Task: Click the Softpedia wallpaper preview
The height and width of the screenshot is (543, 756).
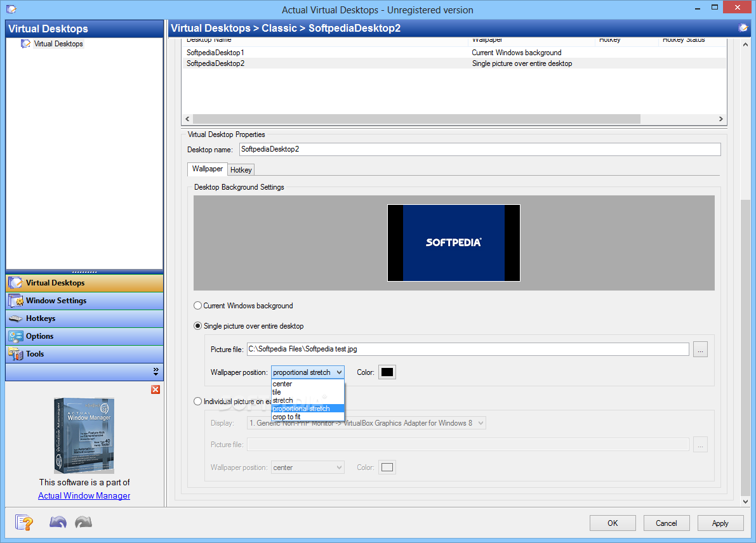Action: click(x=454, y=243)
